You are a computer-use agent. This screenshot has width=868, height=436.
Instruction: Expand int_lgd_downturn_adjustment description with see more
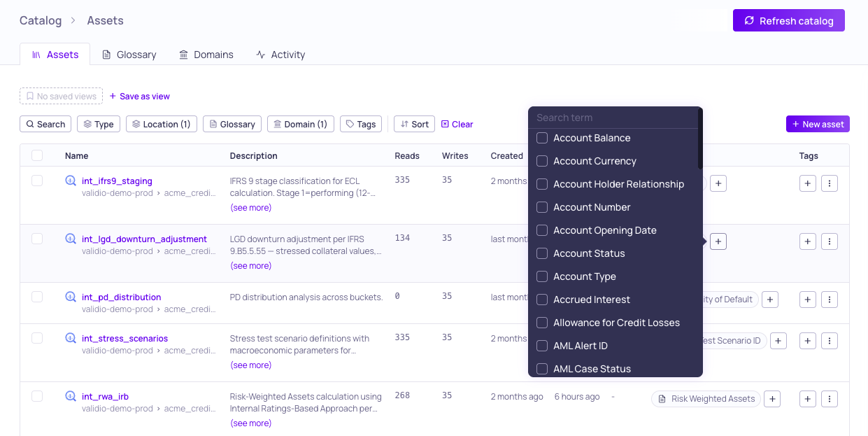(250, 265)
